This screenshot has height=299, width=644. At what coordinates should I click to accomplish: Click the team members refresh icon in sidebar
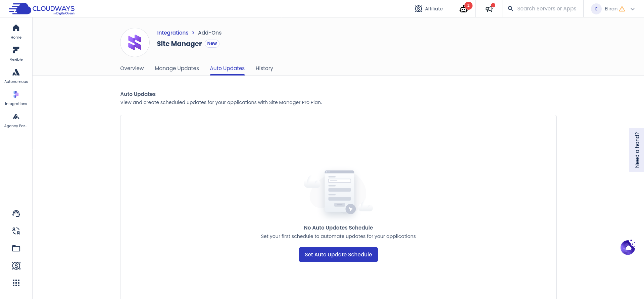16,231
